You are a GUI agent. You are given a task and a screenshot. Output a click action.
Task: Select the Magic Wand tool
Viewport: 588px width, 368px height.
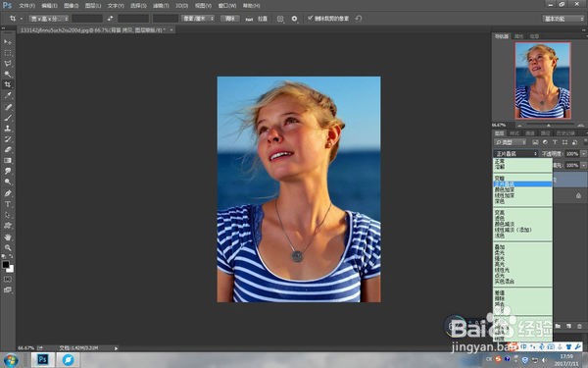[8, 74]
